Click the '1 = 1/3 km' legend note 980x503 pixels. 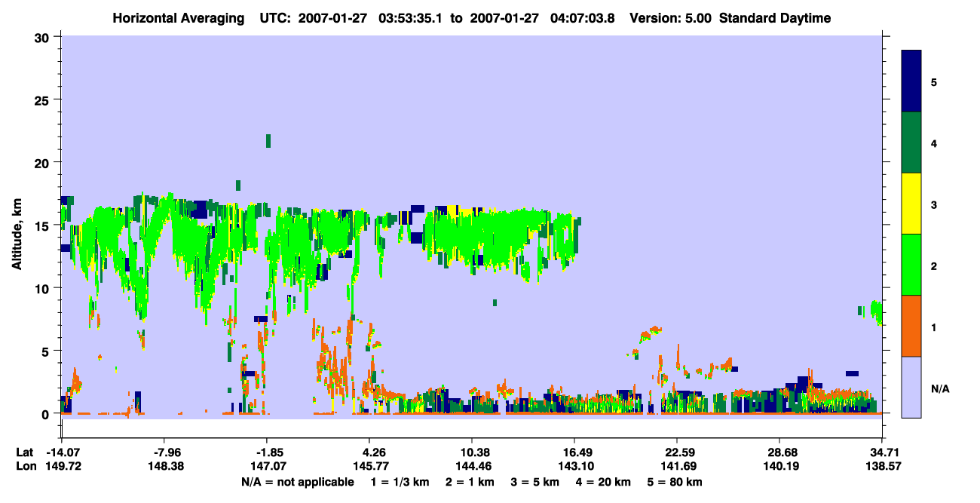[401, 482]
